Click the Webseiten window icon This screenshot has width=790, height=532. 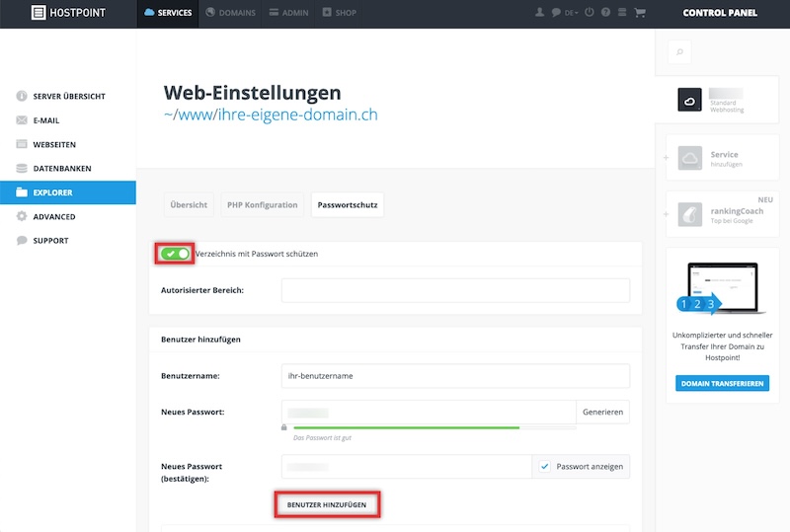(x=21, y=144)
